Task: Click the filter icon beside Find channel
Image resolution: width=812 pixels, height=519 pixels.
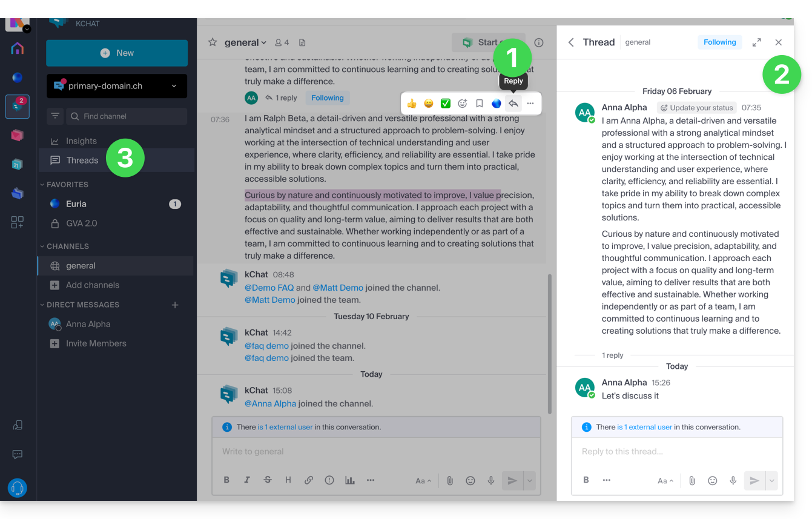Action: click(x=55, y=116)
